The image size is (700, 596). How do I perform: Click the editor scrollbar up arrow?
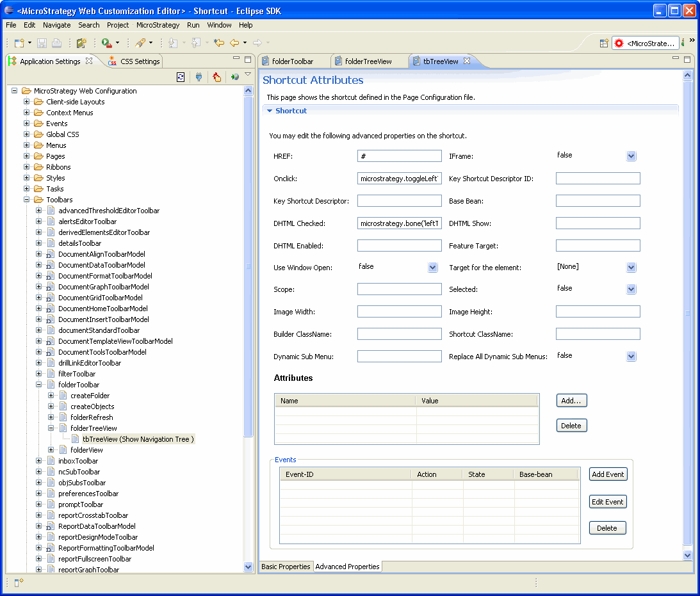(687, 75)
